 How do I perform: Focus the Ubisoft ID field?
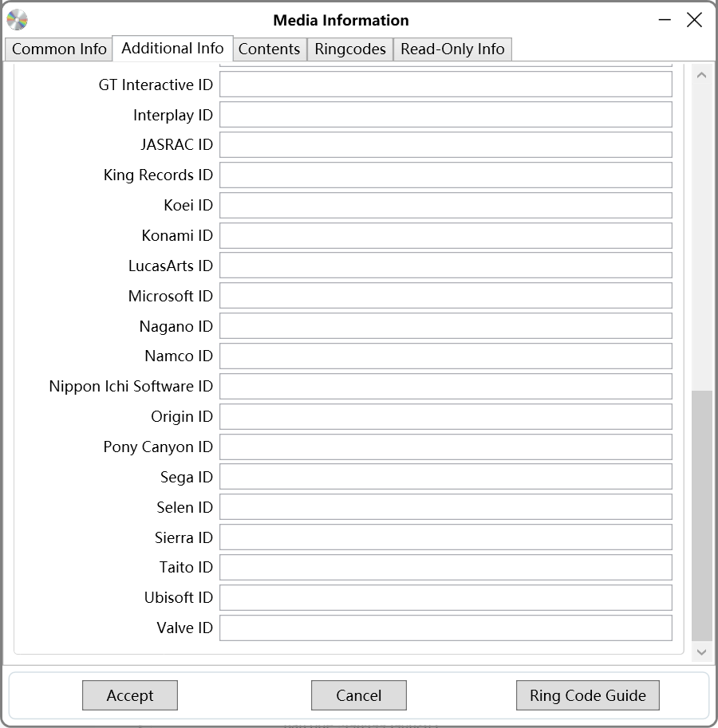446,597
